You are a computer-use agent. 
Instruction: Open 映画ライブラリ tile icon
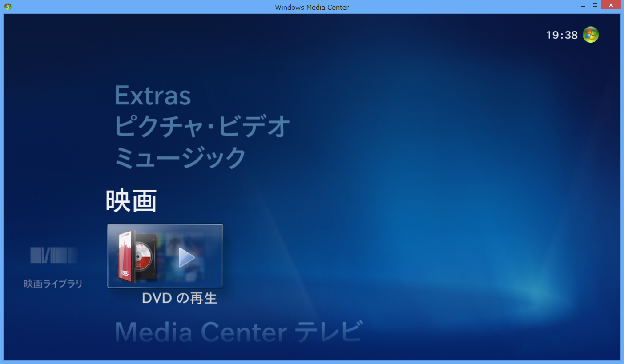pyautogui.click(x=54, y=256)
